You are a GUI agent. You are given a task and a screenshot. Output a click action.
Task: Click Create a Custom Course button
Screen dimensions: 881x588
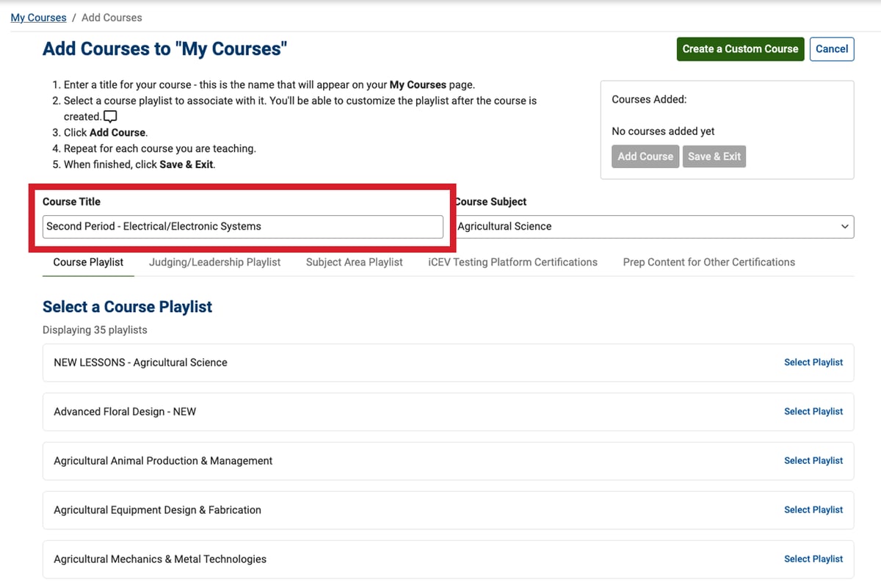pos(740,49)
